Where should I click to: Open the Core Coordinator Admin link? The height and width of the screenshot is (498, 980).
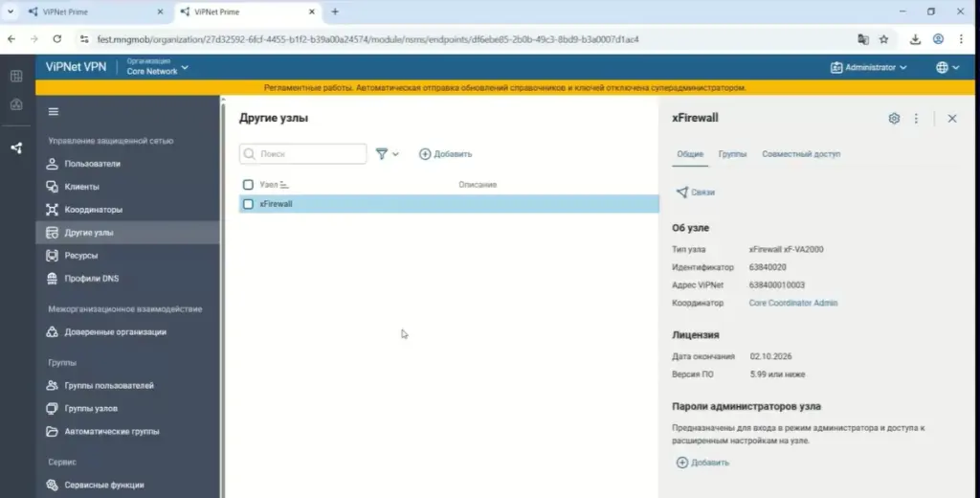click(x=793, y=303)
